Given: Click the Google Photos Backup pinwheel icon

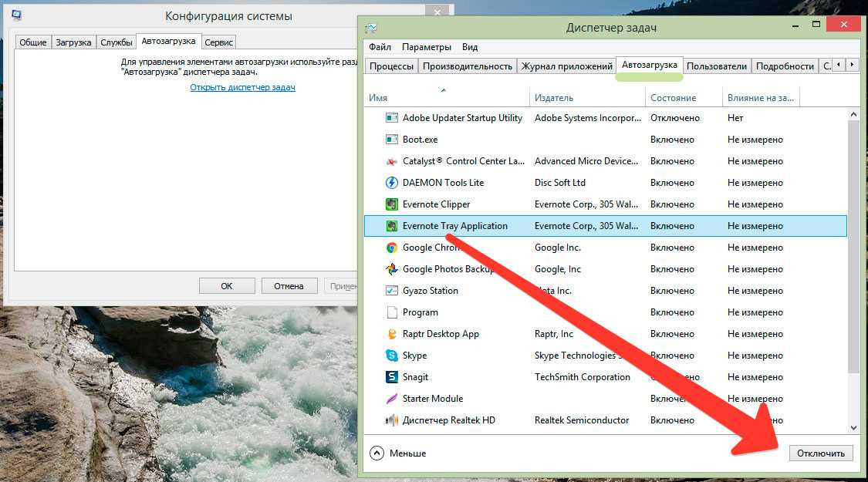Looking at the screenshot, I should 391,269.
